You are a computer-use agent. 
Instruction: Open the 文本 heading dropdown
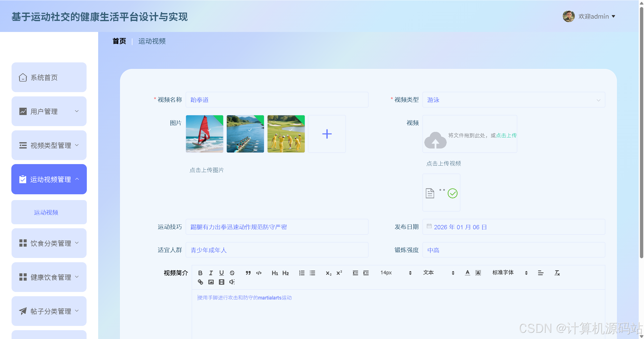[x=439, y=273]
